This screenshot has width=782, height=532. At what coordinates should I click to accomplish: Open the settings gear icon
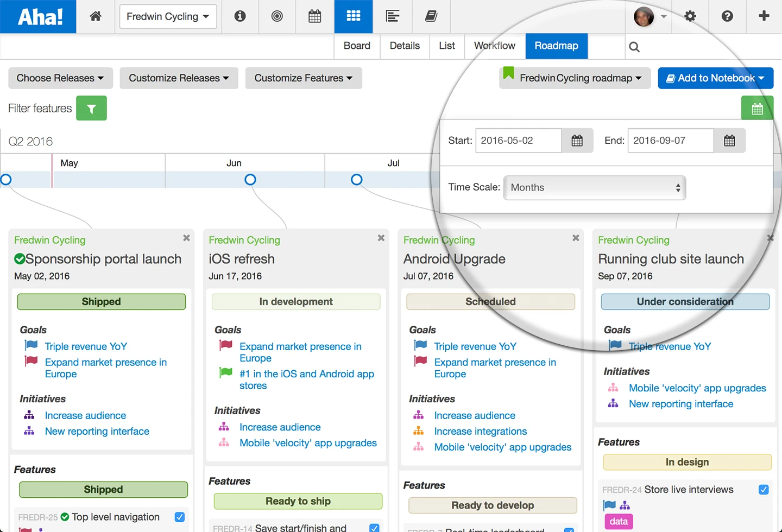[x=690, y=16]
